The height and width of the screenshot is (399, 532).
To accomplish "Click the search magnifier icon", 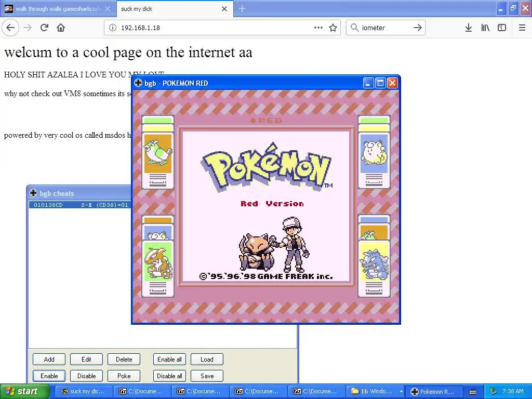I will (x=354, y=28).
